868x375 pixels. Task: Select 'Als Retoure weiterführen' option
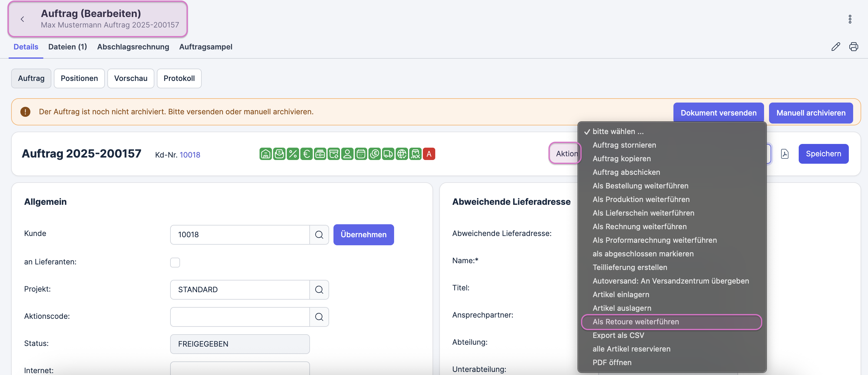coord(635,322)
